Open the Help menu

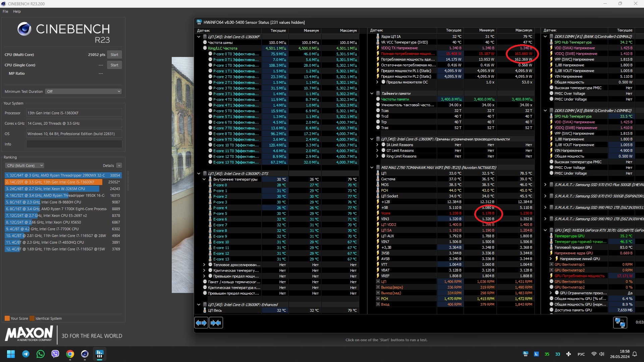(17, 11)
